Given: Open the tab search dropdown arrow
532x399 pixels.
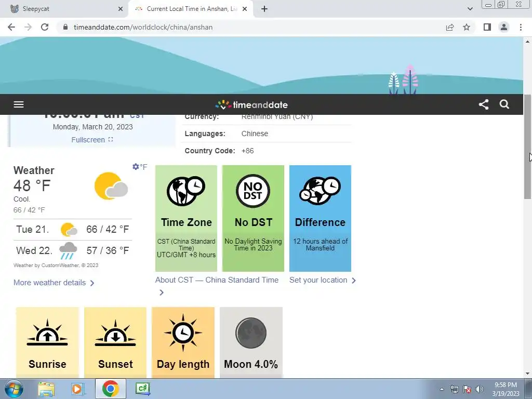Looking at the screenshot, I should click(470, 9).
